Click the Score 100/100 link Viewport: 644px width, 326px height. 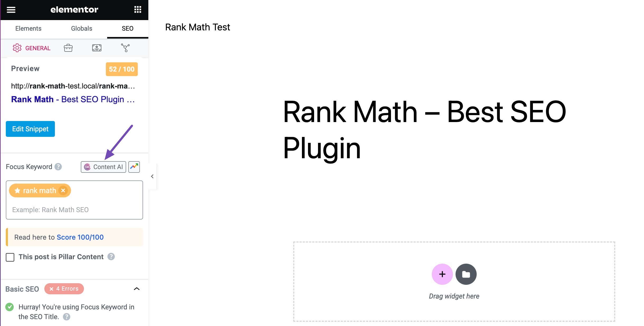click(80, 237)
